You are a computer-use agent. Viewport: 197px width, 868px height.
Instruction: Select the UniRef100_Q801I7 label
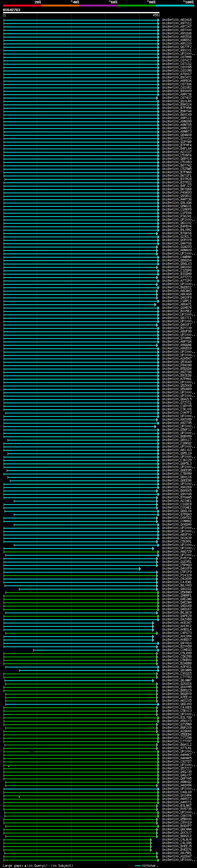pyautogui.click(x=177, y=440)
